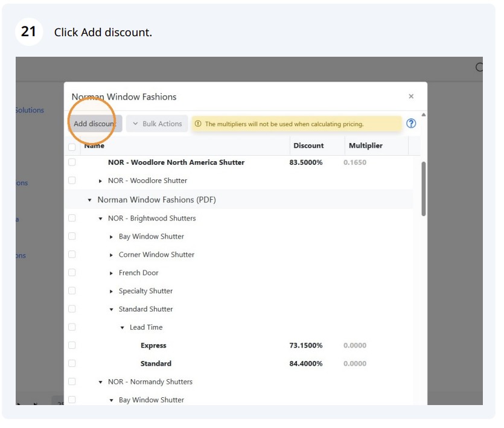Screen dimensions: 504x428
Task: Click the Express row multiplier 0.0000
Action: point(355,346)
